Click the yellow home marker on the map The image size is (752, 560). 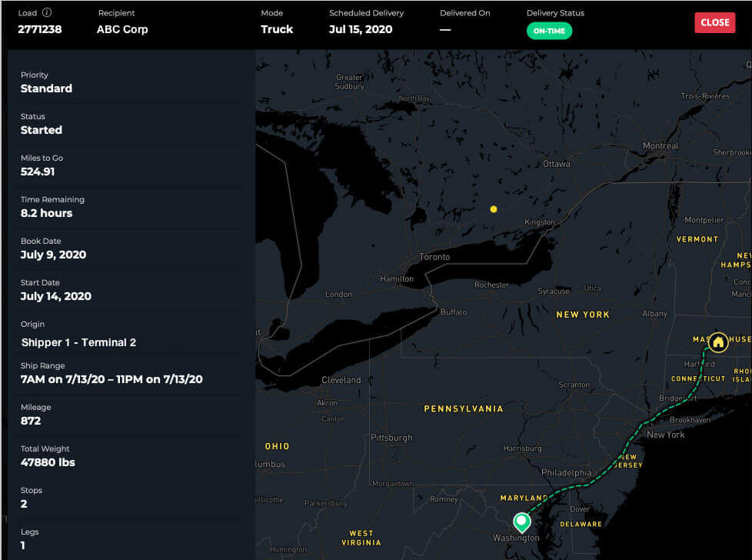click(x=718, y=342)
